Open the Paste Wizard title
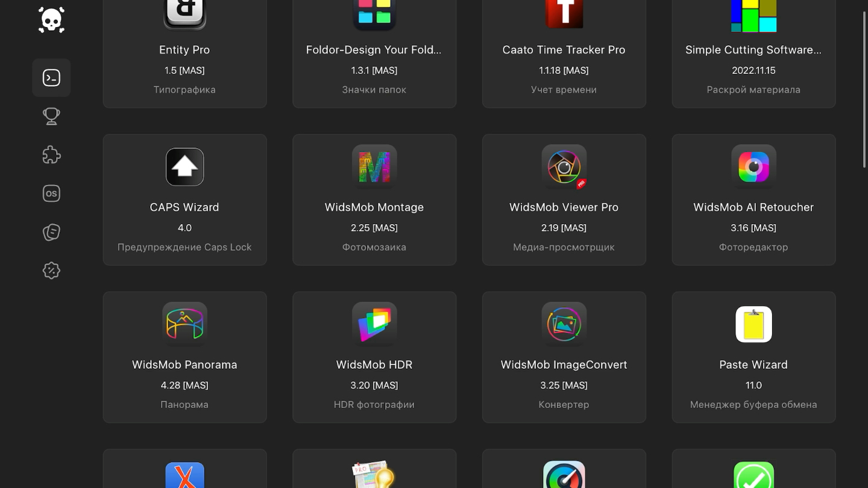 tap(753, 364)
